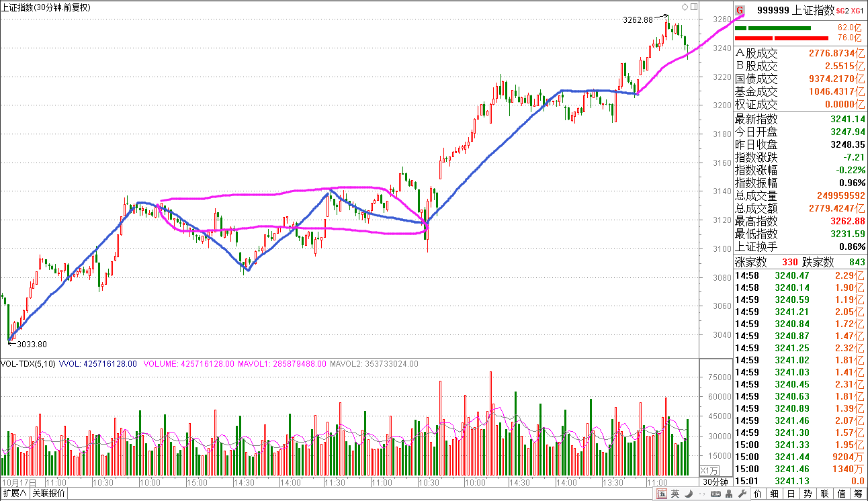Viewport: 868px width, 501px height.
Task: Open the 筹 tab in bottom right
Action: [x=858, y=494]
